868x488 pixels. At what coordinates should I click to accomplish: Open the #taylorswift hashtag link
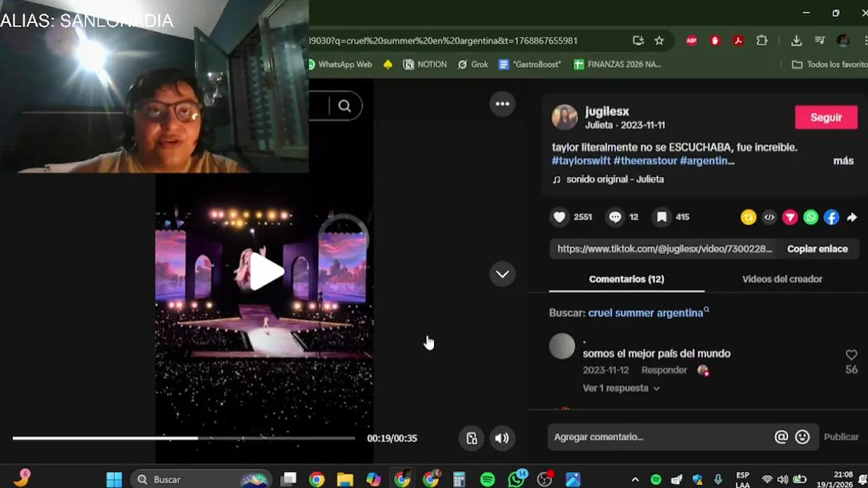[581, 161]
